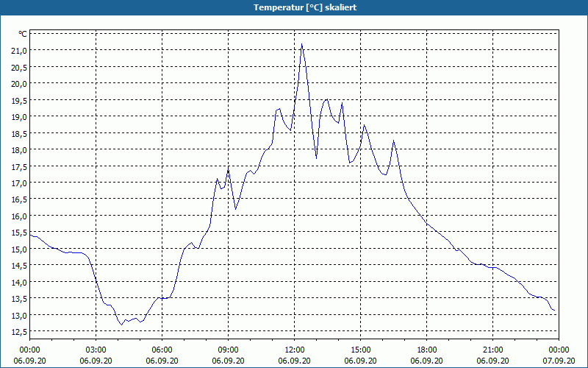
Task: Click the 12:00 time axis label
Action: (295, 350)
